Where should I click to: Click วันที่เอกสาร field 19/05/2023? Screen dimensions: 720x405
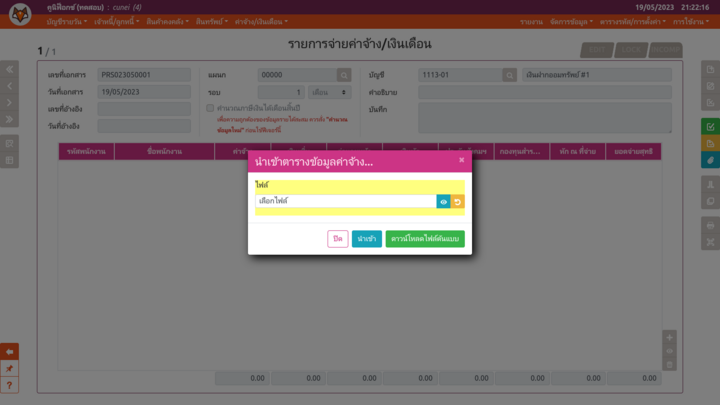pyautogui.click(x=144, y=92)
